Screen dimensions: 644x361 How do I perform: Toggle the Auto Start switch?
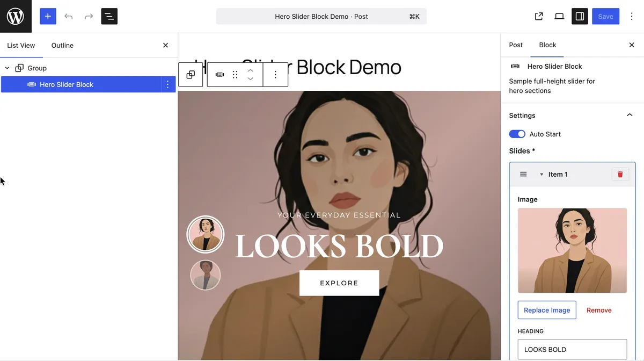point(517,134)
